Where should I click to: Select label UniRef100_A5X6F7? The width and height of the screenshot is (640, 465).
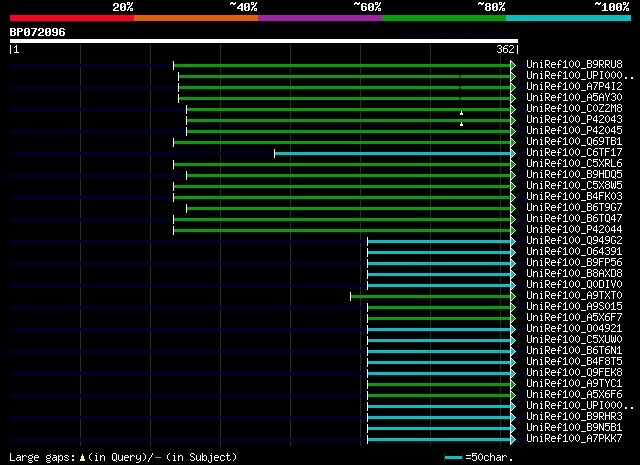point(574,318)
